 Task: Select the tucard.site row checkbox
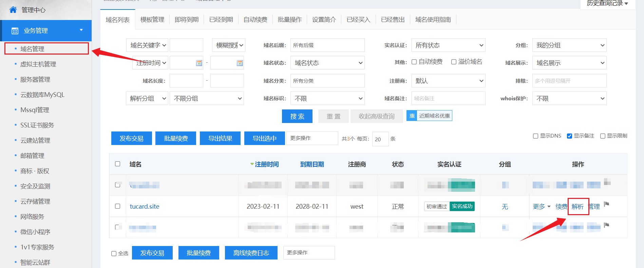117,206
